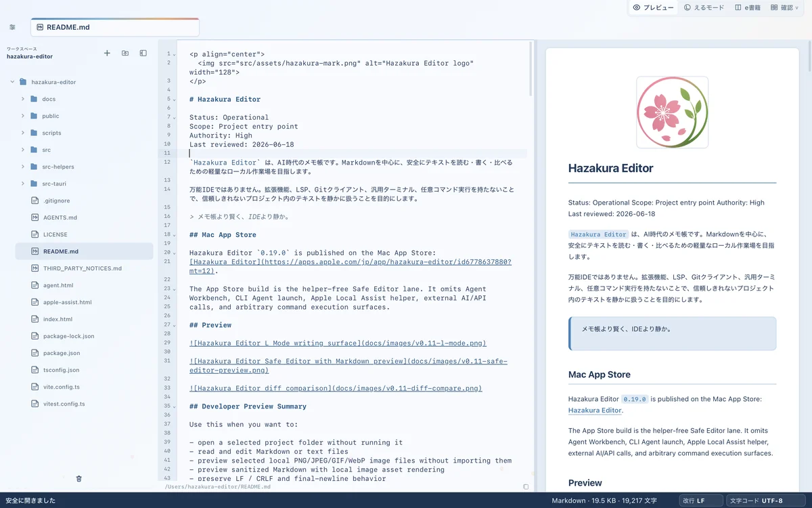Collapse the hazakura-editor root folder

(x=12, y=82)
